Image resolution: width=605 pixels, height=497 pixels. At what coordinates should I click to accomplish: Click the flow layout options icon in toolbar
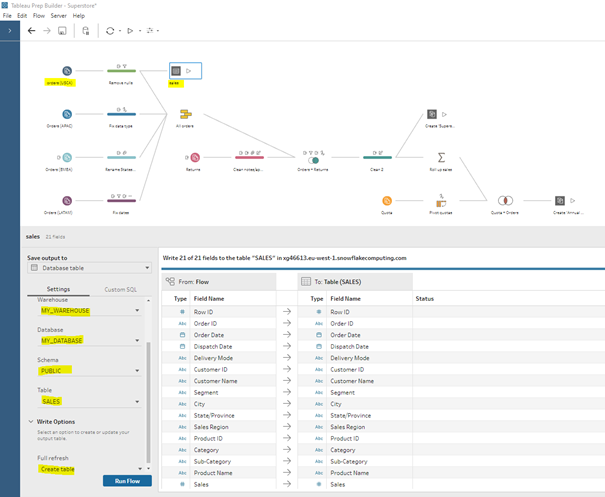pyautogui.click(x=150, y=31)
